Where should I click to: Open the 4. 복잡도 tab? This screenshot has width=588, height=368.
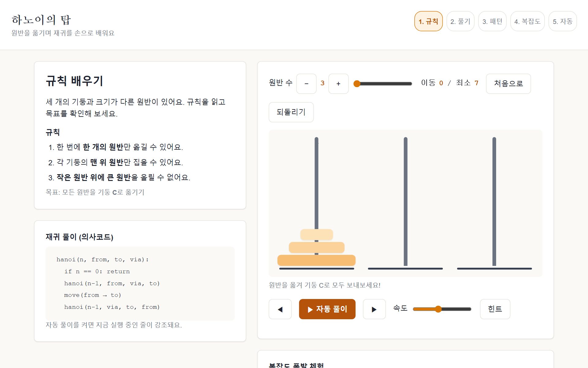[527, 21]
